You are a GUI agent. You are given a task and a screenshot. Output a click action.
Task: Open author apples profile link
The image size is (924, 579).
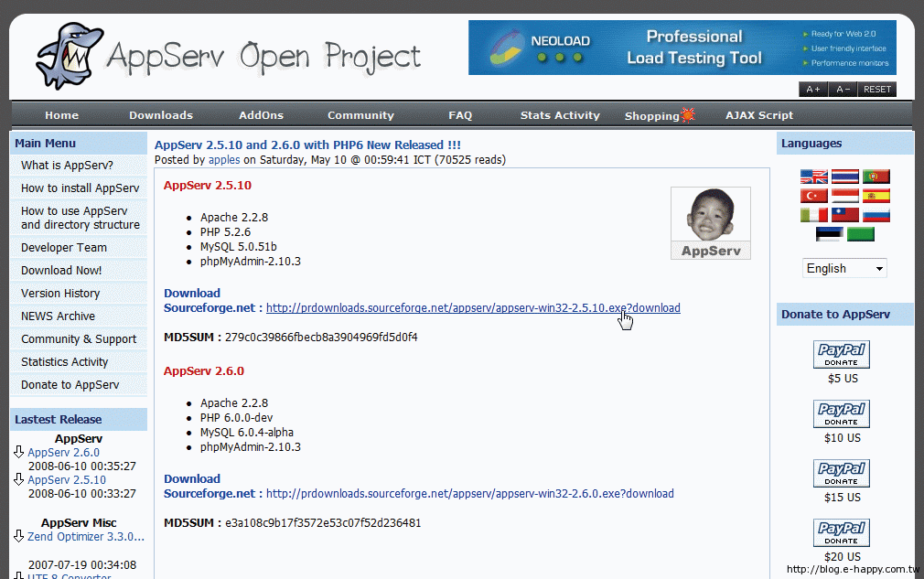tap(224, 160)
